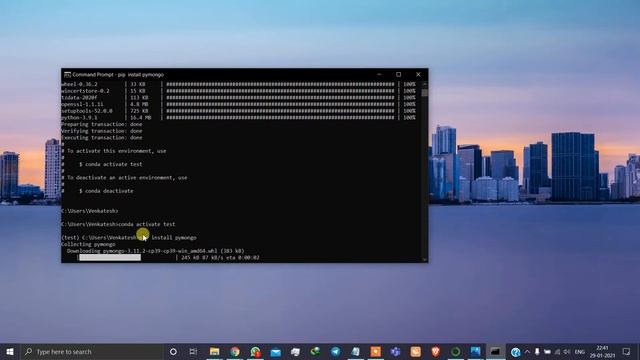Open the microphone tray icon
640x360 pixels.
coord(537,352)
